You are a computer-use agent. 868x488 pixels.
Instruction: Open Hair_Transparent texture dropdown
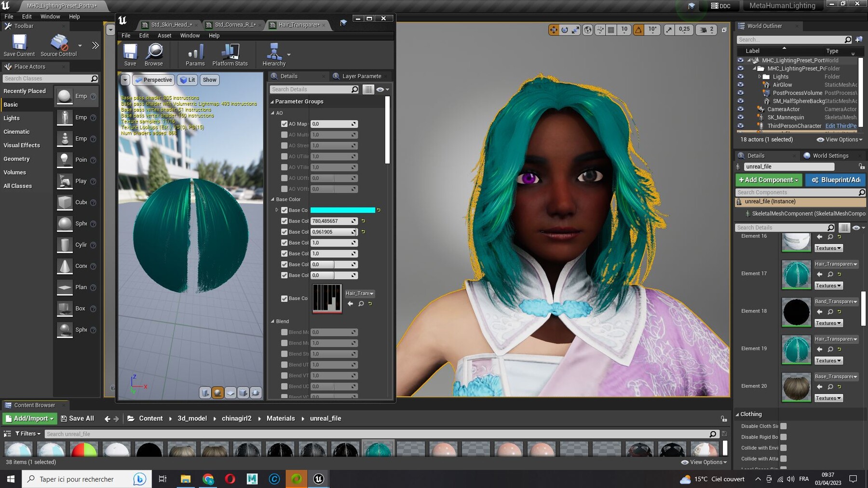pos(360,293)
